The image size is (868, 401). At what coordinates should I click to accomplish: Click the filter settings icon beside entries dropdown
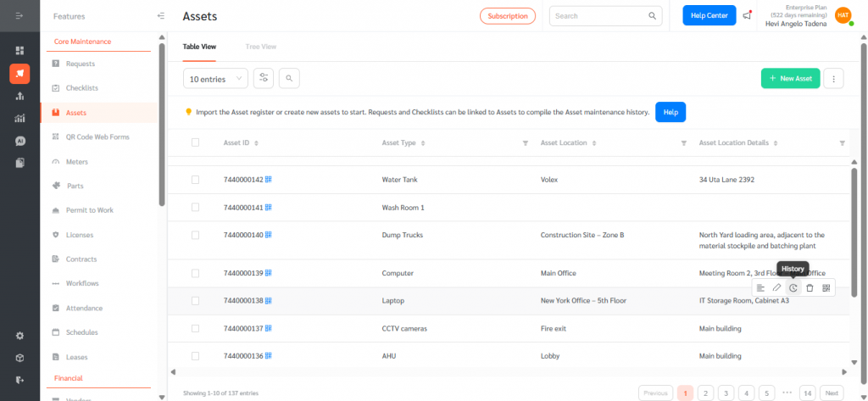coord(264,78)
